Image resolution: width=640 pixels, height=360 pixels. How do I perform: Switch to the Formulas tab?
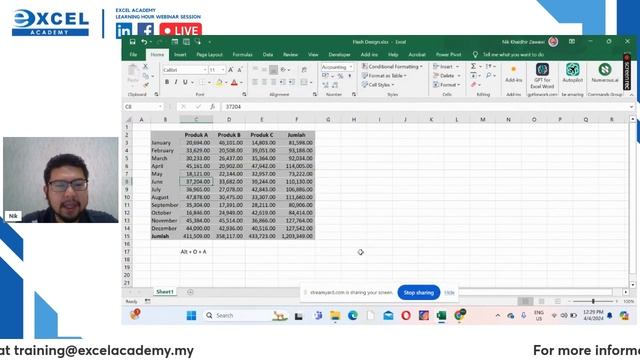pos(242,54)
